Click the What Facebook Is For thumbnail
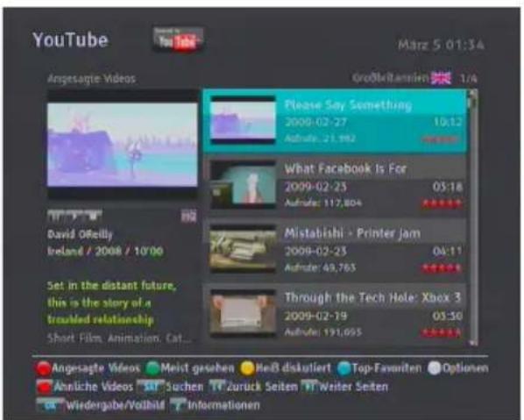 [x=243, y=185]
